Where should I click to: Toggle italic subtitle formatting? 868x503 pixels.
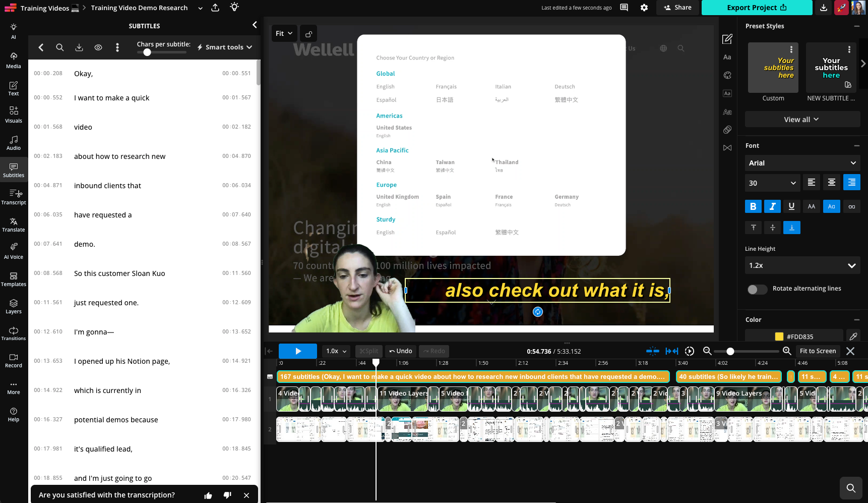772,206
